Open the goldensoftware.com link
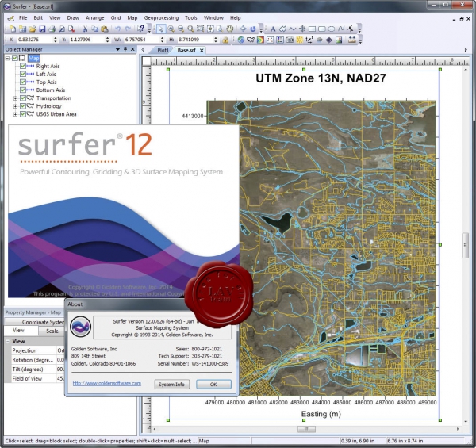The width and height of the screenshot is (476, 448). point(107,383)
